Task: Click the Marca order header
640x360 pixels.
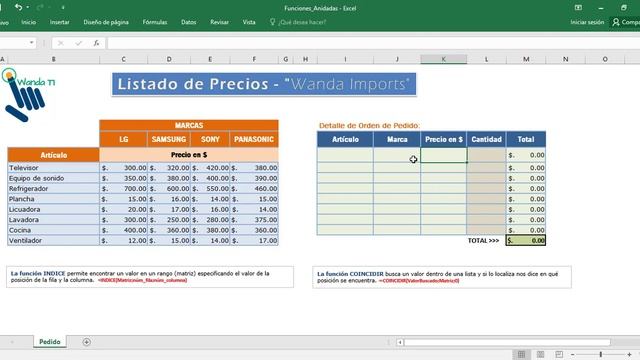Action: tap(397, 139)
